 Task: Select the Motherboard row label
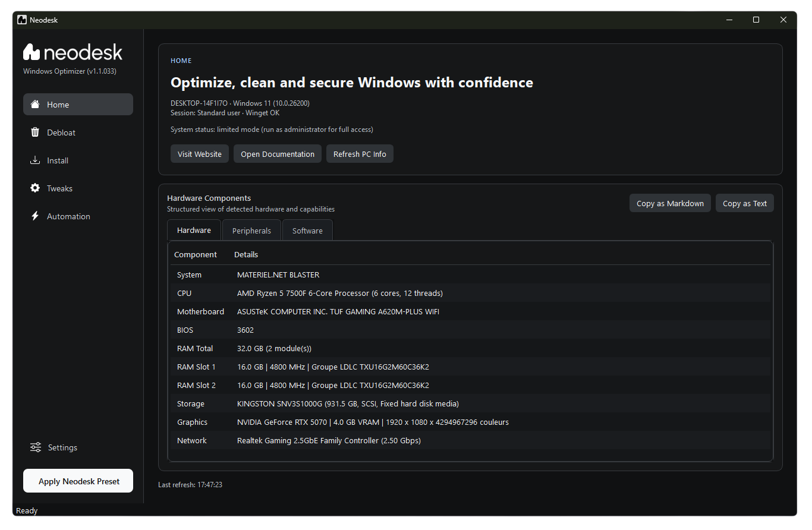coord(200,312)
